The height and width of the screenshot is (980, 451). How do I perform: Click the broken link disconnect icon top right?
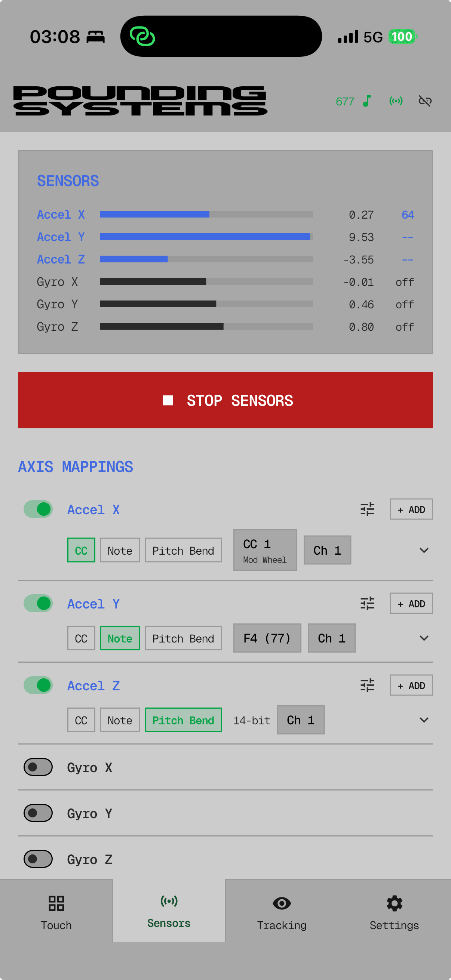(x=425, y=101)
